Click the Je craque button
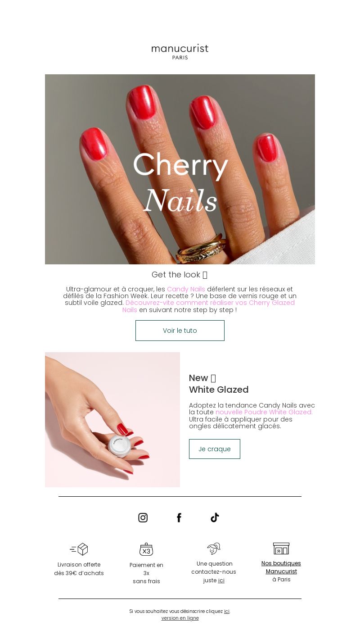Screen dimensions: 360x644 [x=215, y=449]
